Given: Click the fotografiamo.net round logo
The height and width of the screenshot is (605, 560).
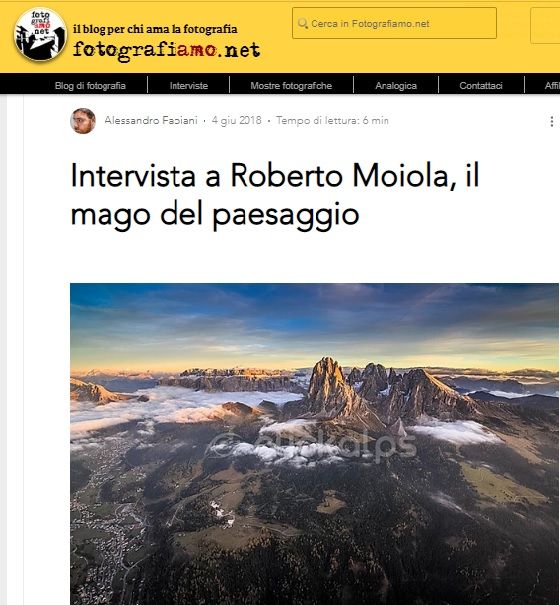Looking at the screenshot, I should click(x=40, y=34).
